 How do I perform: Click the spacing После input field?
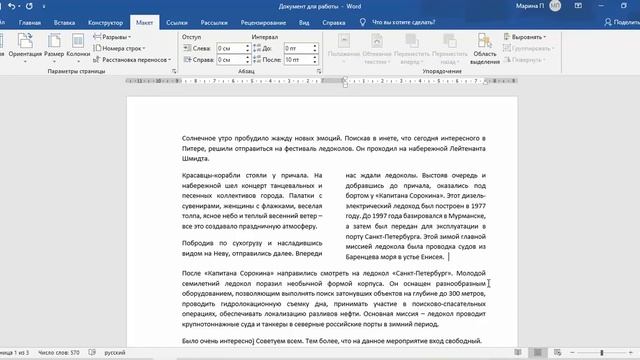point(298,60)
